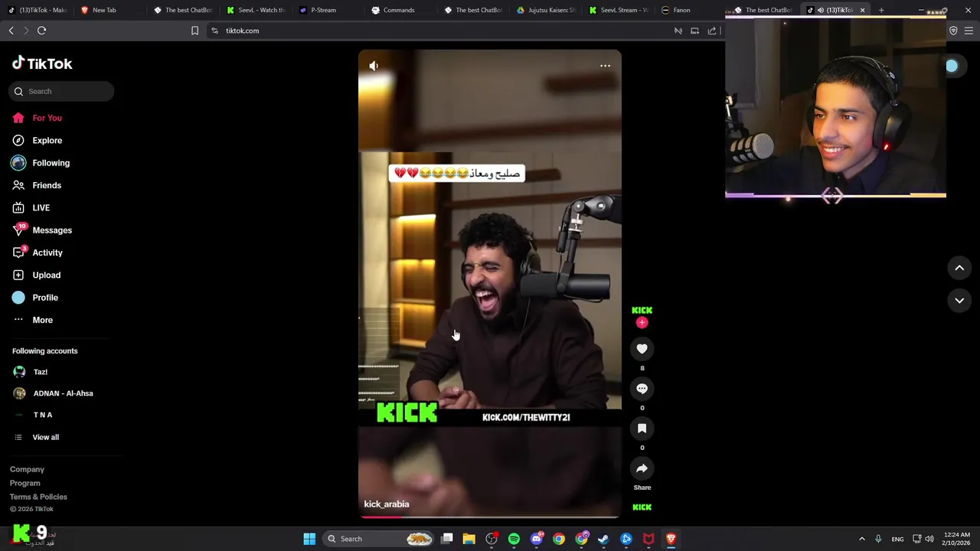Reload the current page
The height and width of the screenshot is (551, 980).
coord(41,31)
